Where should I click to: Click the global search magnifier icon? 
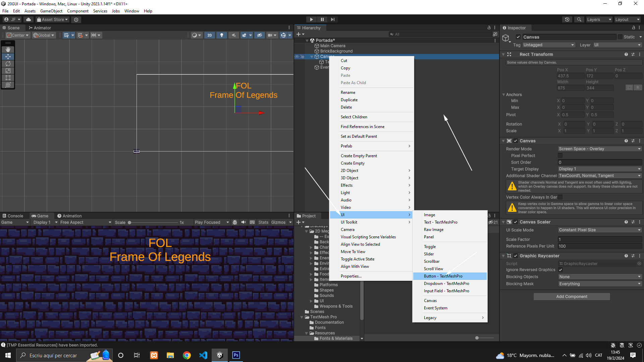[579, 19]
